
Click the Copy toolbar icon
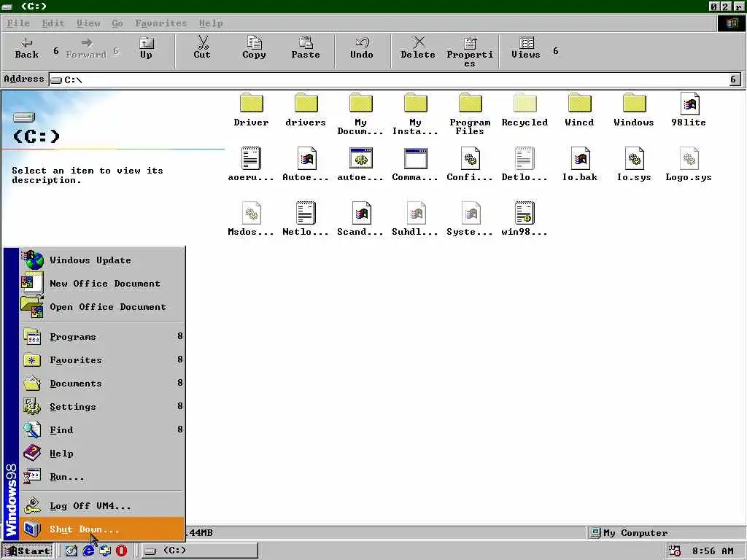point(255,43)
